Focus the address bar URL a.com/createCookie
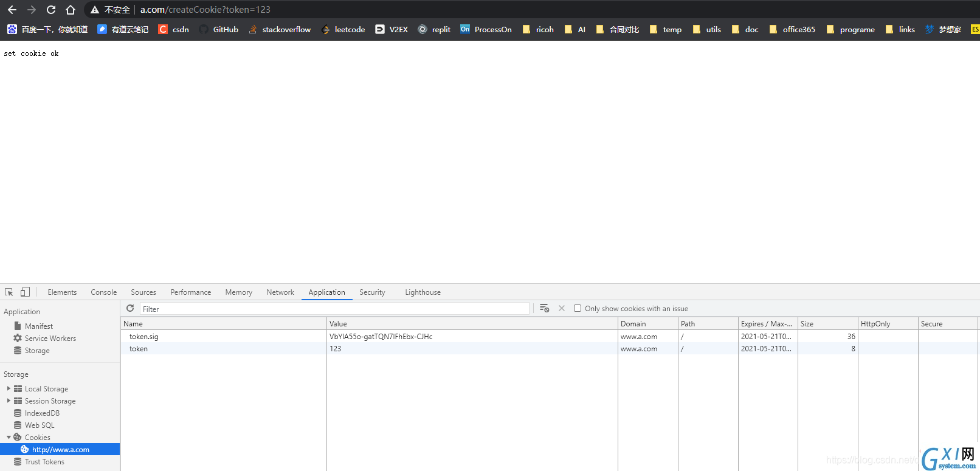The image size is (980, 471). (205, 10)
